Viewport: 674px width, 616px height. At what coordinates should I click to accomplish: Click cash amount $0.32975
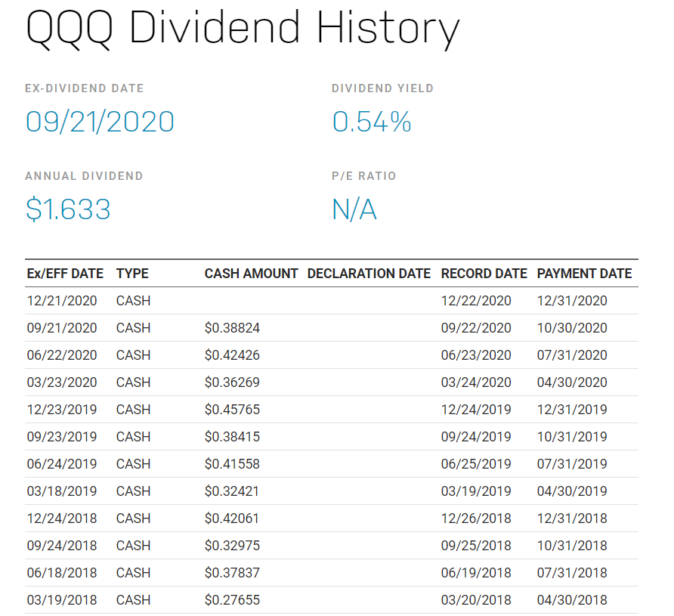pyautogui.click(x=232, y=546)
